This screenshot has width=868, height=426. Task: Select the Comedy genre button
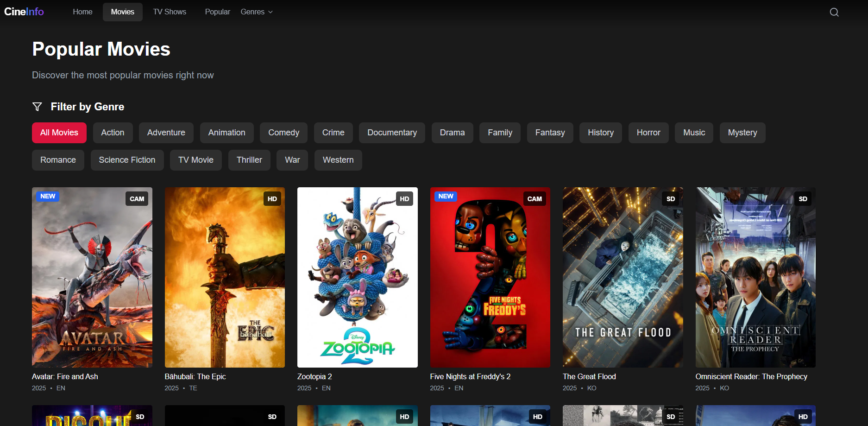coord(283,133)
